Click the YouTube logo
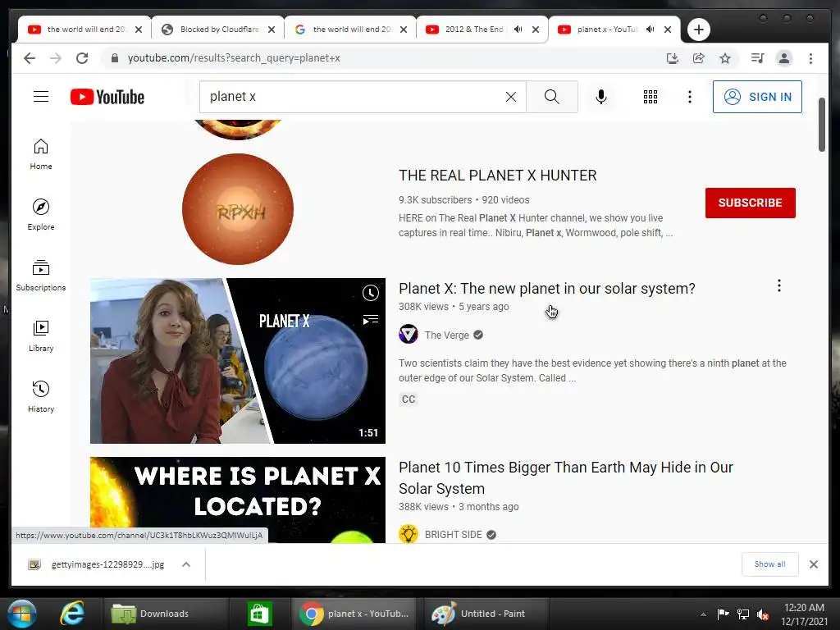Screen dimensions: 840x630 pos(107,97)
